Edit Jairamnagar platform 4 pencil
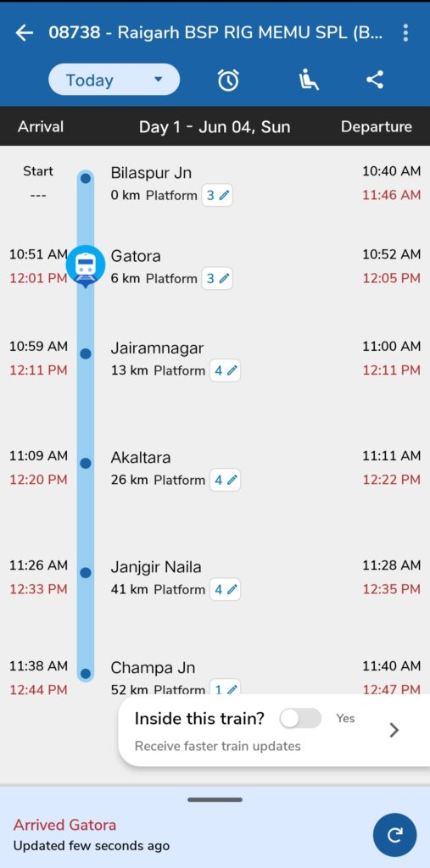The image size is (430, 868). point(225,370)
